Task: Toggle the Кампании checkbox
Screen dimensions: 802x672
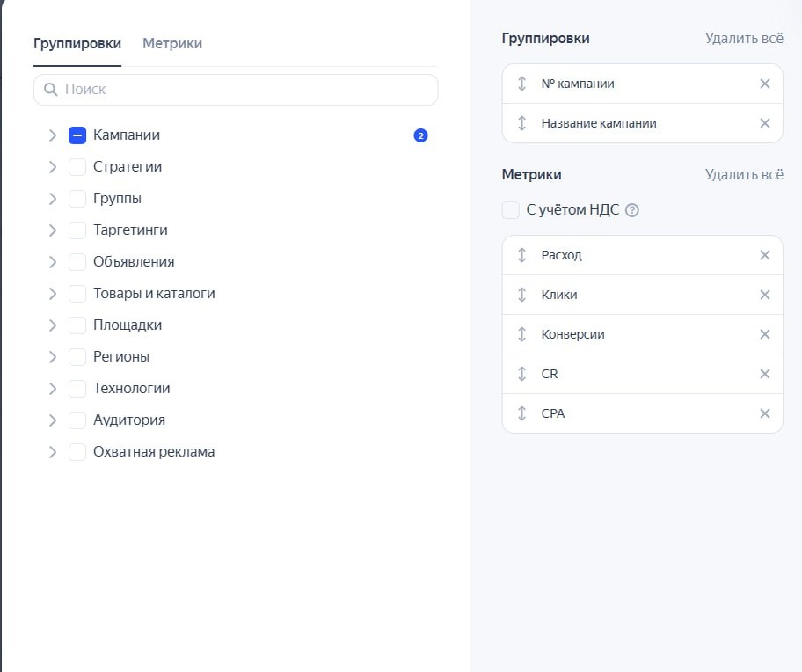Action: pyautogui.click(x=77, y=135)
